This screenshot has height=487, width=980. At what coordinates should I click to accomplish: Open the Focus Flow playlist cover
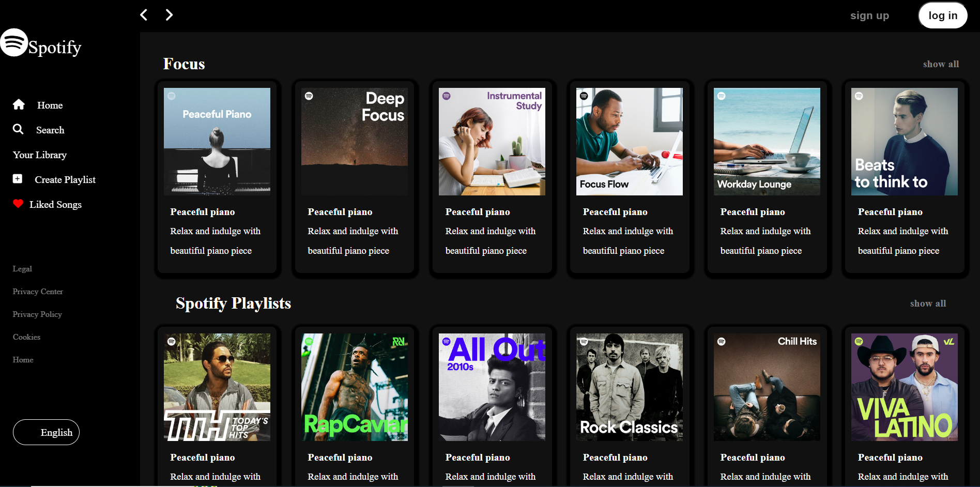pos(630,142)
